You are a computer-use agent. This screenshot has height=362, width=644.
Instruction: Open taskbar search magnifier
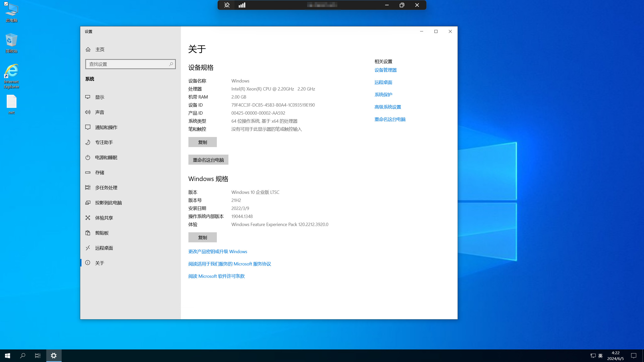(x=23, y=356)
